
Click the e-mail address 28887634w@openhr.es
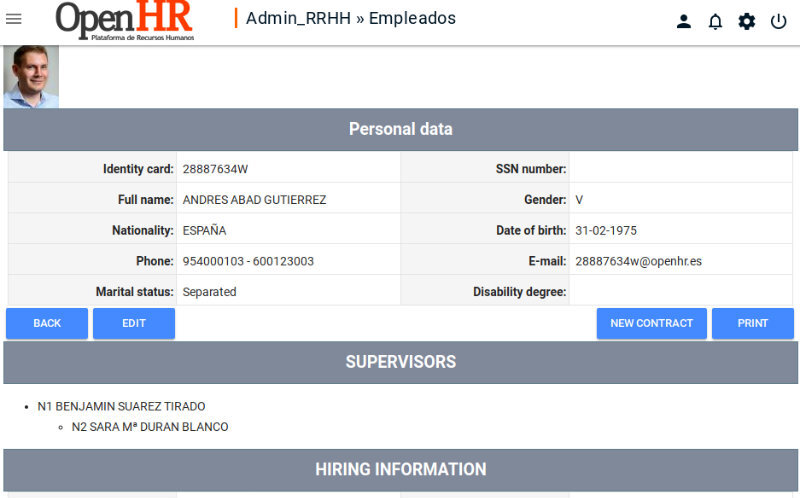(638, 261)
